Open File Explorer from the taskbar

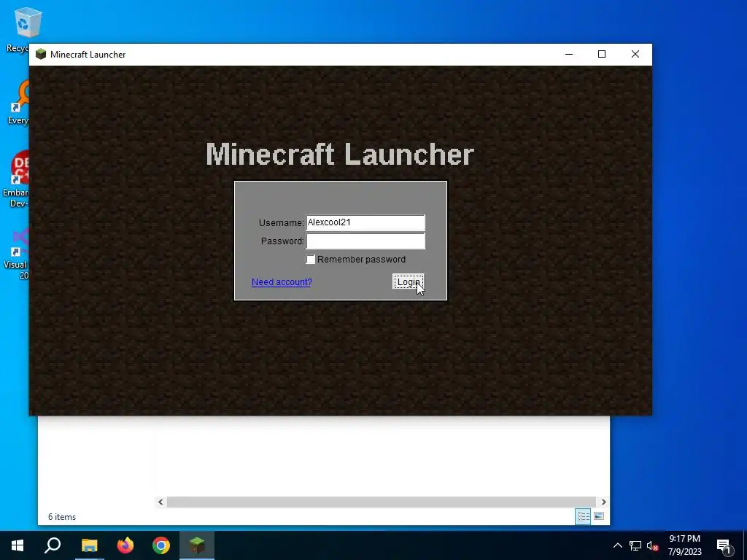pyautogui.click(x=89, y=545)
